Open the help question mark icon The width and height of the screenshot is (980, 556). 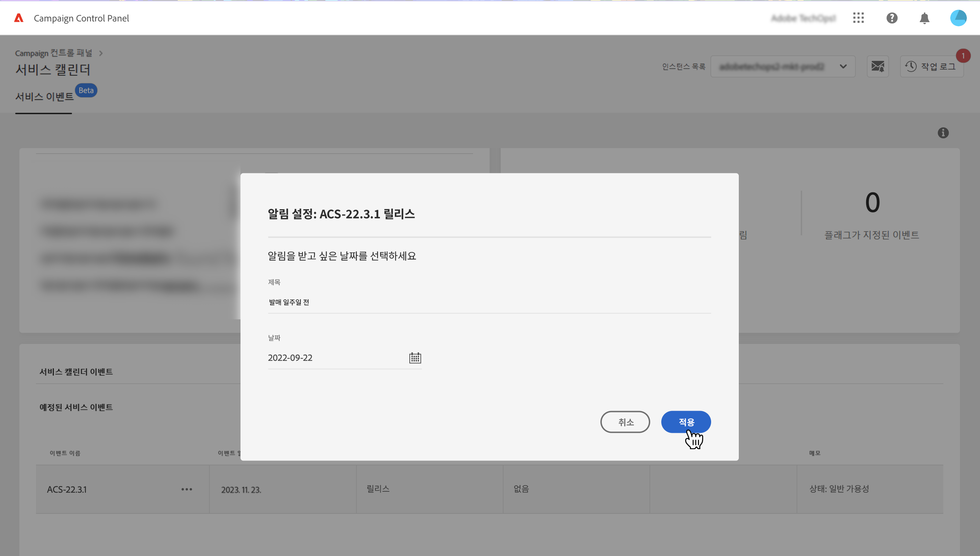pos(892,18)
